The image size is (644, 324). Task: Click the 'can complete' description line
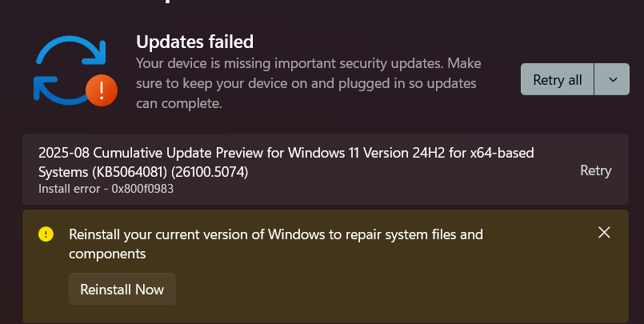178,103
